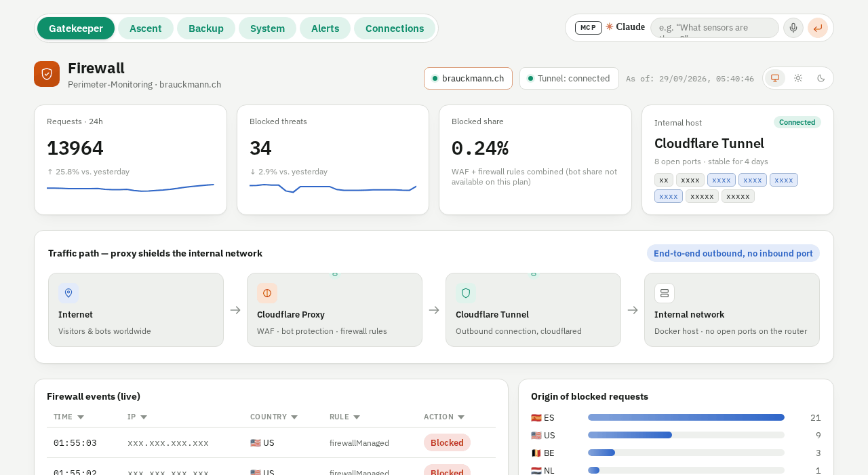
Task: Click the ES blocked requests bar
Action: pos(686,417)
